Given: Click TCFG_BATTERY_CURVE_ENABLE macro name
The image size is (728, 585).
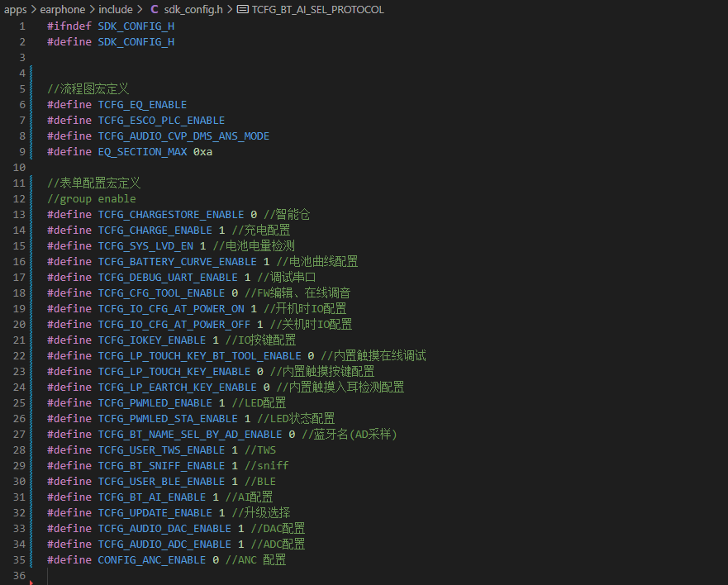Looking at the screenshot, I should pyautogui.click(x=178, y=262).
